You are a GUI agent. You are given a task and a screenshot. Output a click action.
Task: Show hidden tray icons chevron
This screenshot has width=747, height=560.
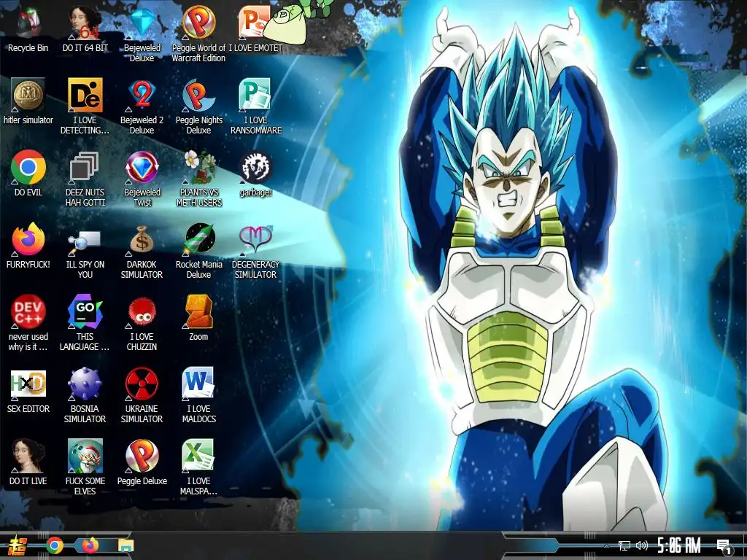[x=606, y=545]
